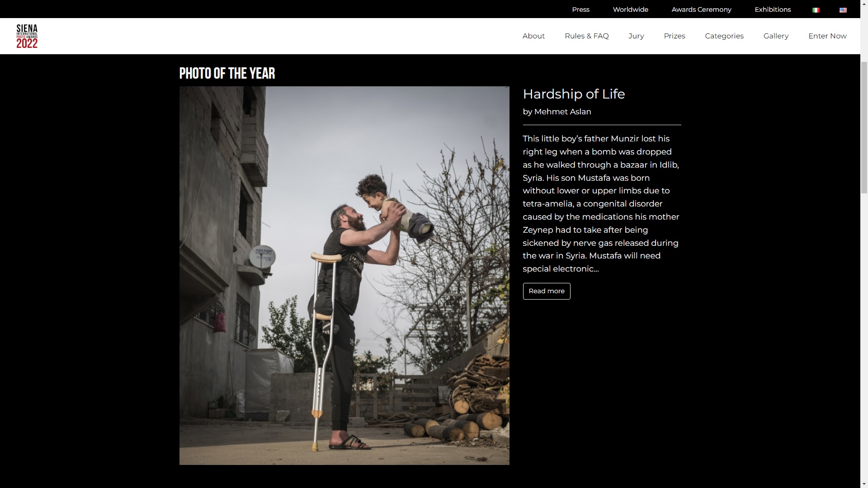Image resolution: width=868 pixels, height=488 pixels.
Task: Click the Hardship of Life title
Action: 574,94
